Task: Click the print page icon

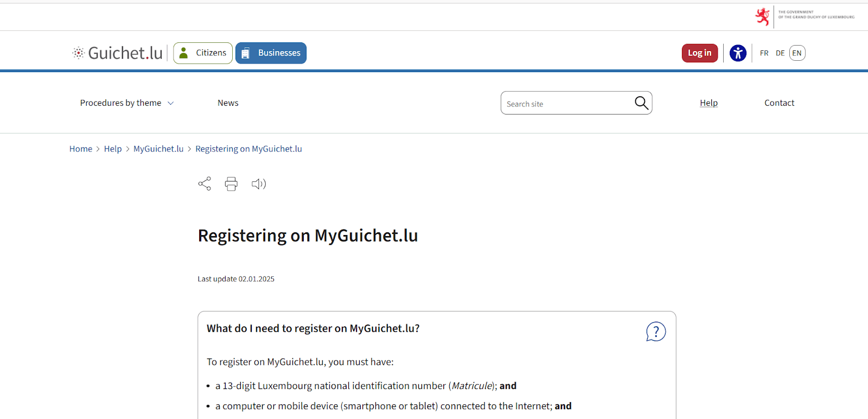Action: (x=231, y=184)
